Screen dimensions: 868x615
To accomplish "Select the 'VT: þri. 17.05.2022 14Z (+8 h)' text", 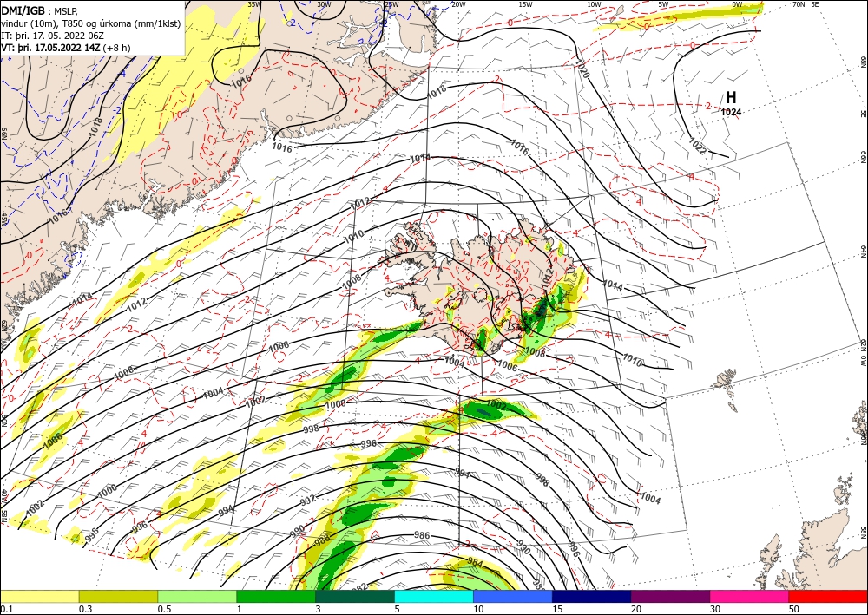I will [x=66, y=48].
